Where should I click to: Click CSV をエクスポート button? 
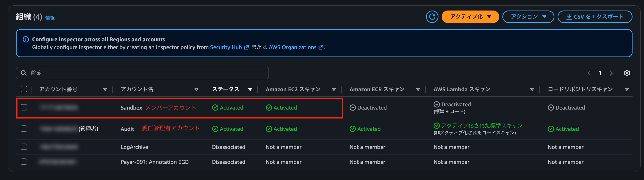[595, 17]
